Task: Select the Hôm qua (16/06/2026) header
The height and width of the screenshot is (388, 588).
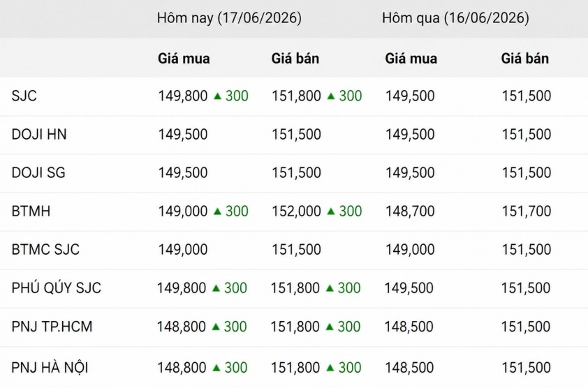Action: point(455,18)
